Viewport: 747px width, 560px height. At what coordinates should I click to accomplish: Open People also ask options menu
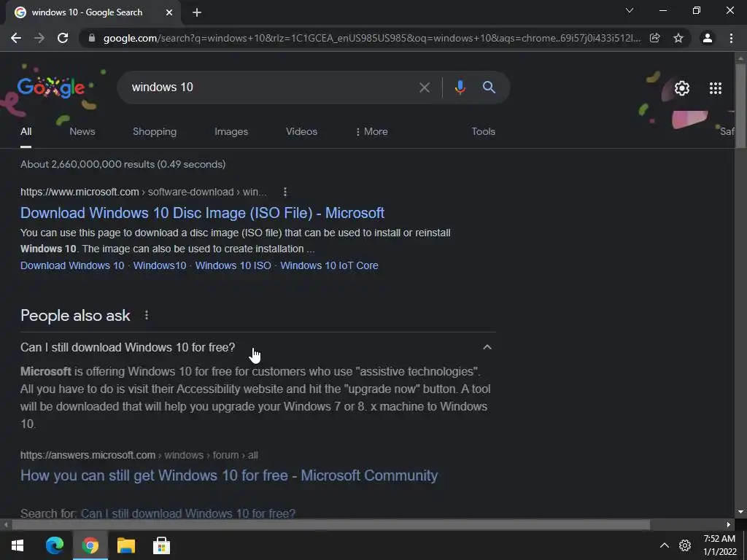pyautogui.click(x=147, y=315)
